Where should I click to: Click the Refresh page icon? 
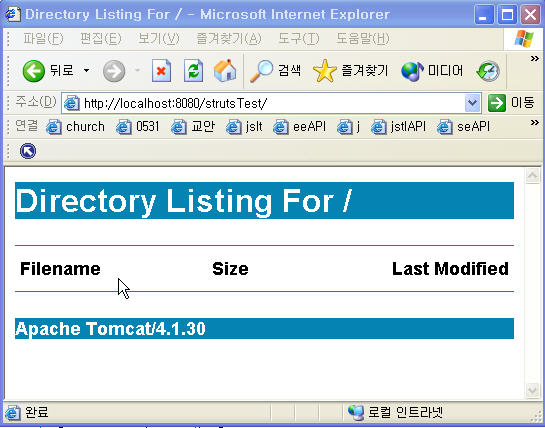pyautogui.click(x=193, y=71)
